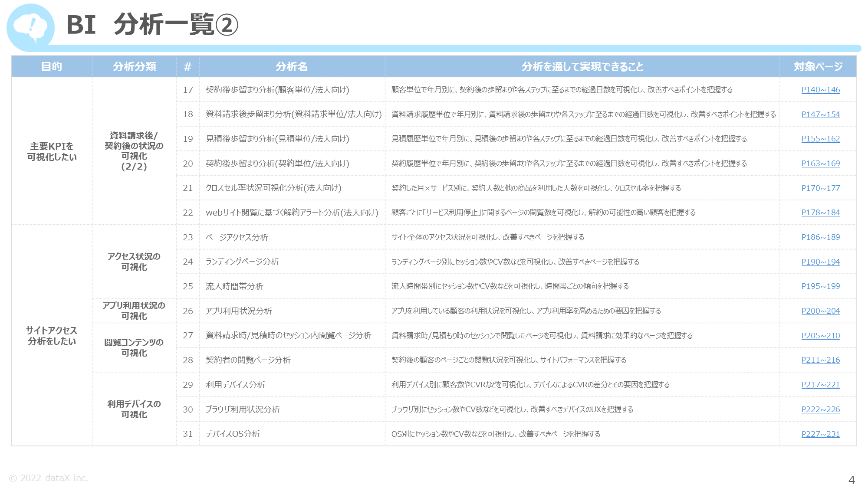Click row number 26
The height and width of the screenshot is (488, 868).
coord(188,311)
